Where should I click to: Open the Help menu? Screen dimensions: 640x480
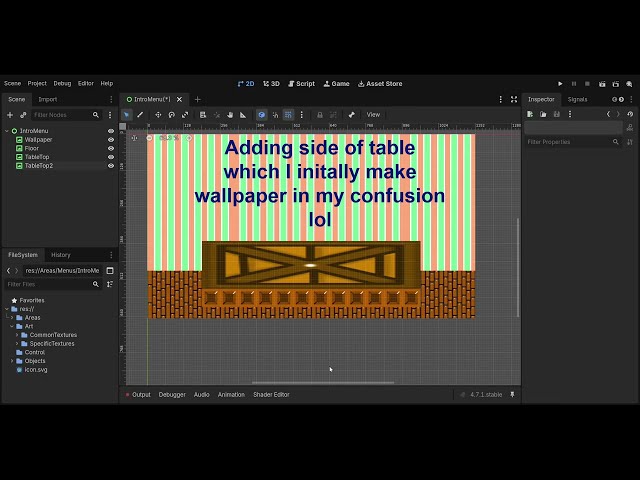click(x=107, y=83)
